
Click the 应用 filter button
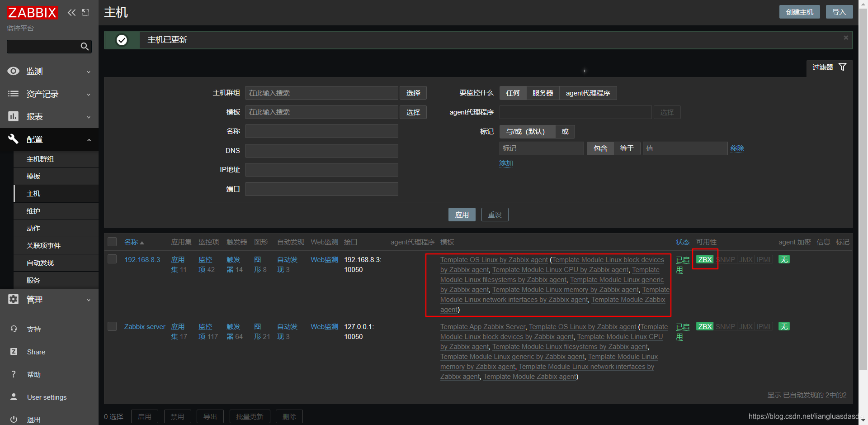click(462, 215)
